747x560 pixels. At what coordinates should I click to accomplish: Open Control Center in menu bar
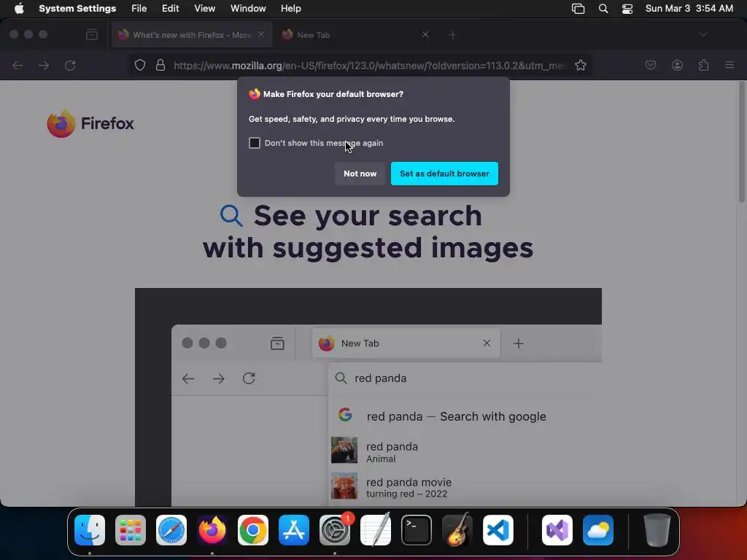[x=627, y=8]
